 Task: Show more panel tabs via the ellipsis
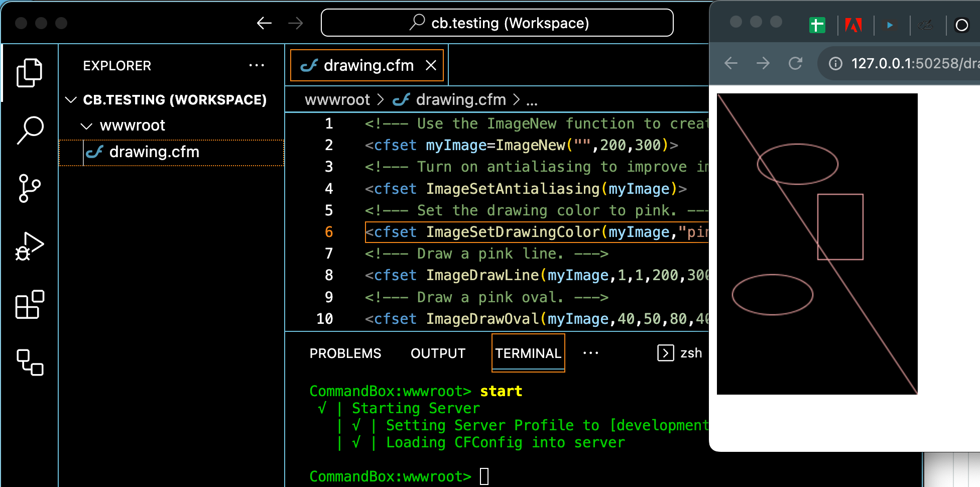tap(591, 353)
